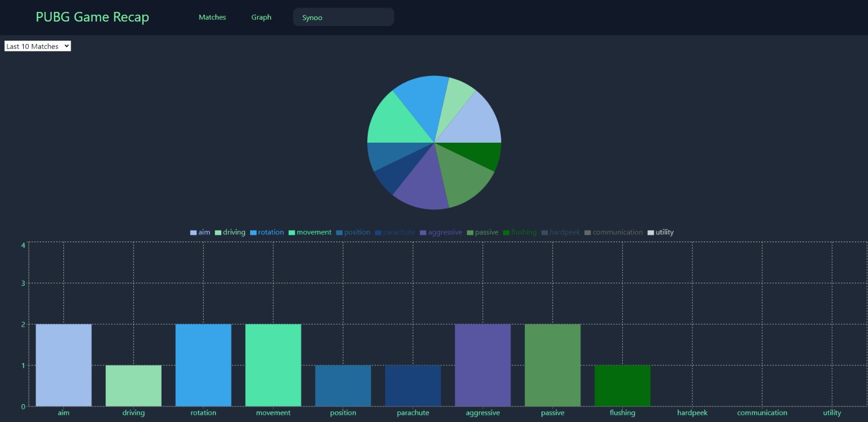Select the navy parachute pie slice
Screen dimensions: 868x422
tap(399, 171)
